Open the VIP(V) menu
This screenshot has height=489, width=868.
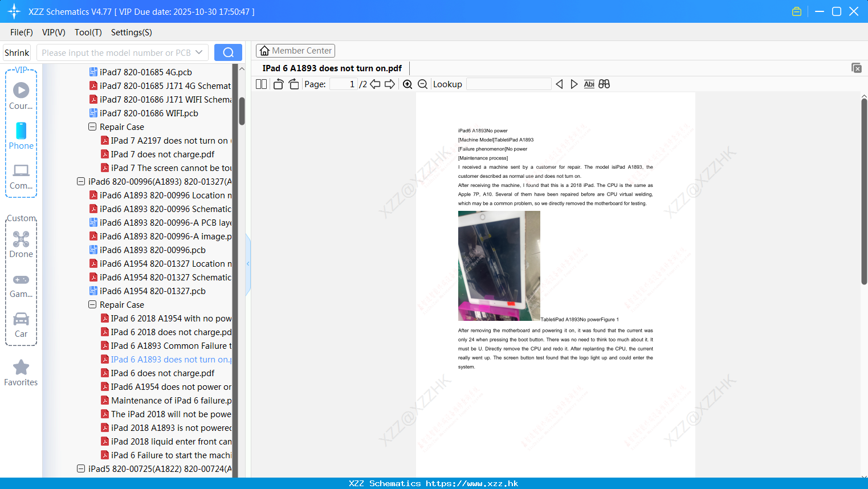54,32
